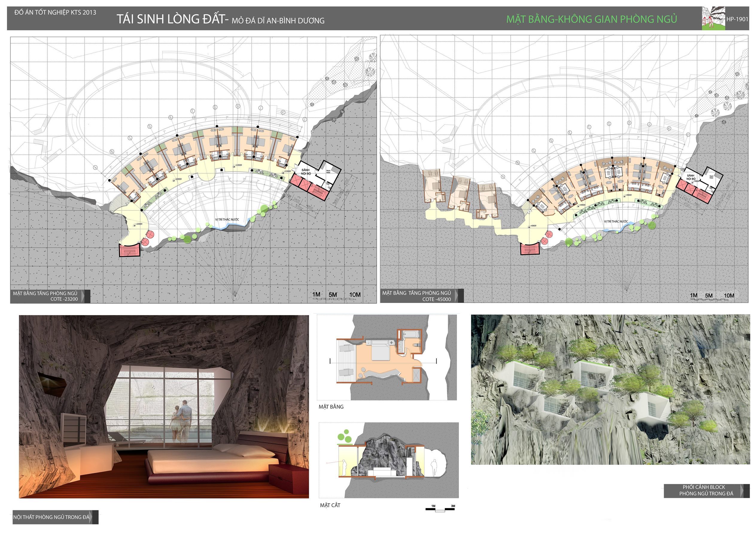Click the 1M 5M 10M scale bar on the left plan
The image size is (756, 535).
click(336, 296)
